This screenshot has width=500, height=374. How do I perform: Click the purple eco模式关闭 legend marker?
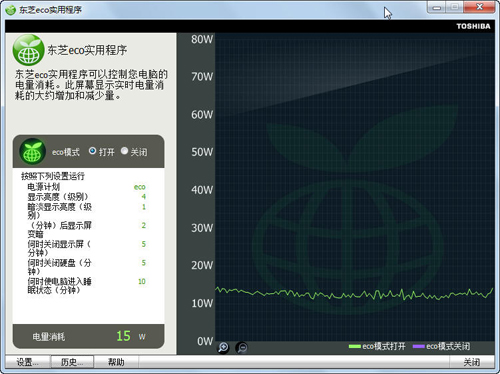pyautogui.click(x=419, y=346)
